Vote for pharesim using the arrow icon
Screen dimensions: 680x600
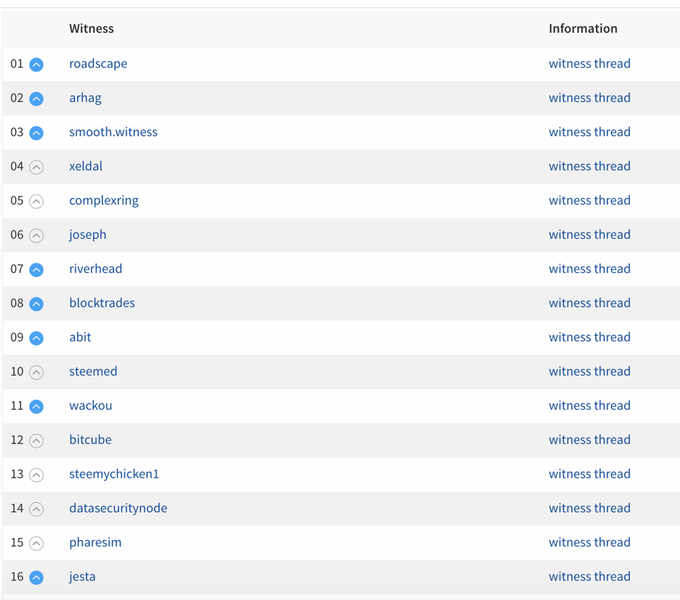[36, 543]
